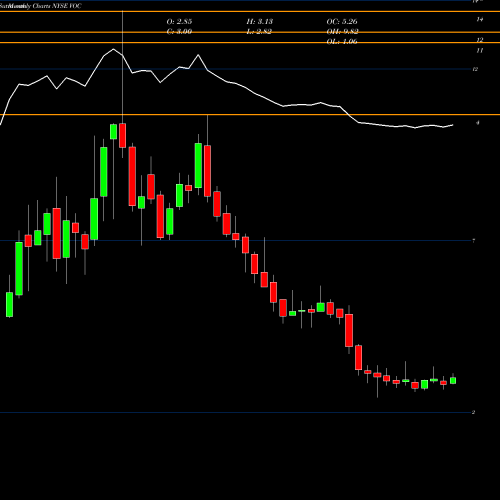Viewport: 500px width, 500px height.
Task: Select the first green candlestick at chart start
Action: click(9, 304)
